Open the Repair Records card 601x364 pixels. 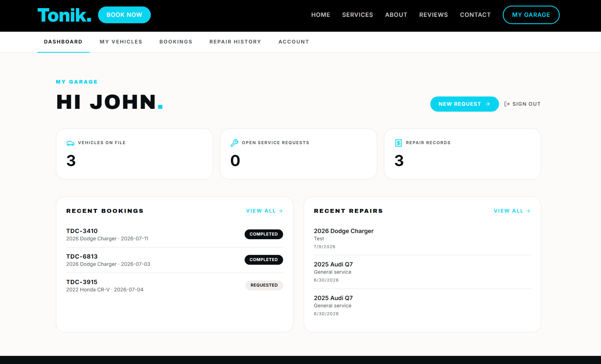[x=462, y=154]
